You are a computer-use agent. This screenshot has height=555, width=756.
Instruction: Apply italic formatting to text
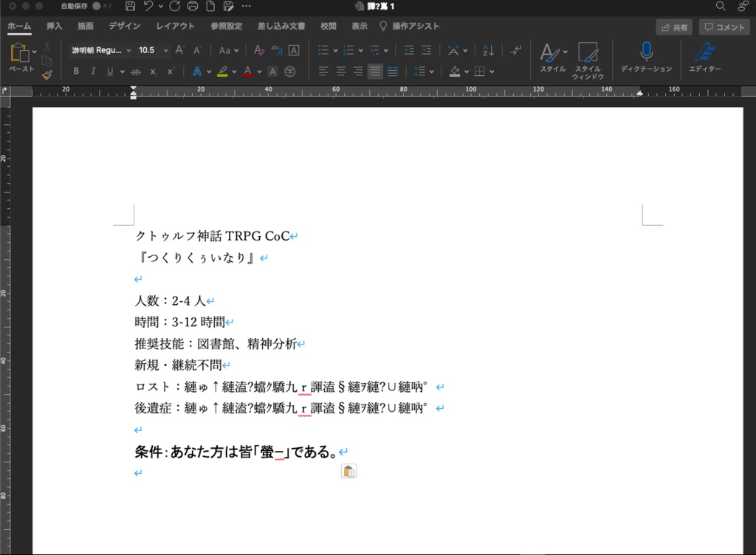(x=93, y=71)
